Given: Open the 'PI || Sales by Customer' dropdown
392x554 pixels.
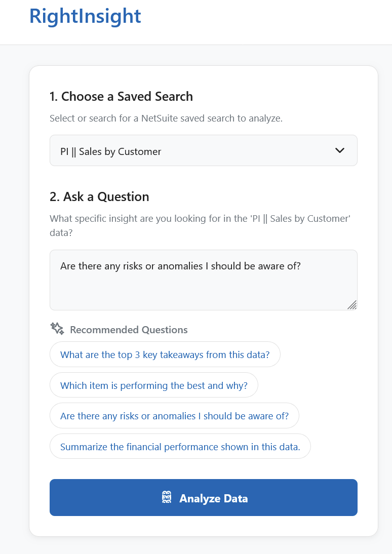Looking at the screenshot, I should 203,151.
